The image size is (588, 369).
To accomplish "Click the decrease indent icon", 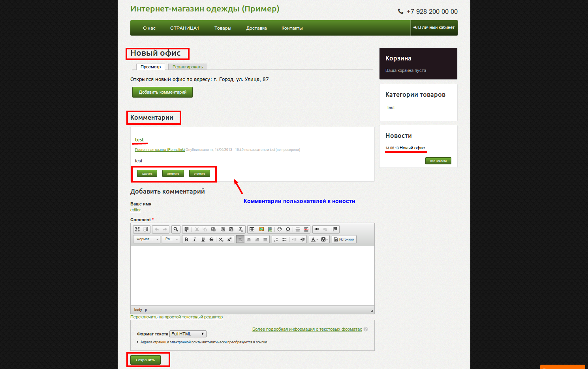I will [x=294, y=239].
